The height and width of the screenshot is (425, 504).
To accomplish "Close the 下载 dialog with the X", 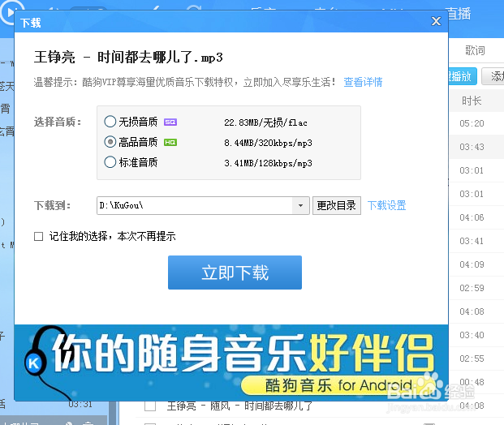I will tap(436, 21).
